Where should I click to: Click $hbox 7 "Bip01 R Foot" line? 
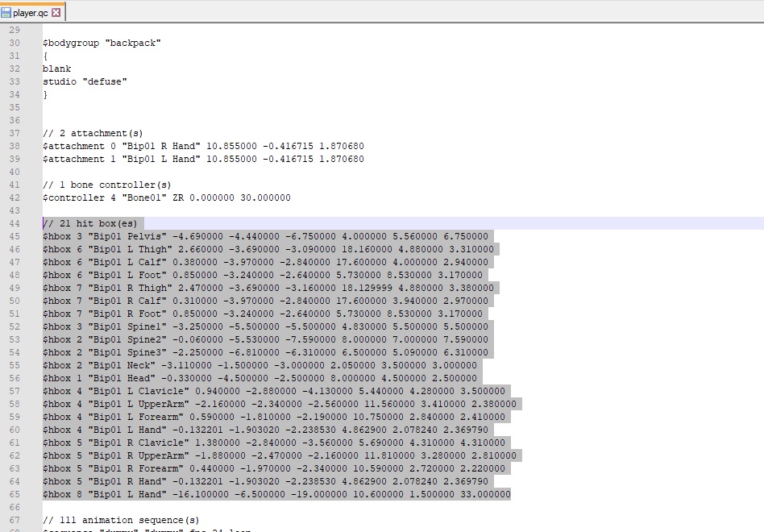pyautogui.click(x=263, y=314)
